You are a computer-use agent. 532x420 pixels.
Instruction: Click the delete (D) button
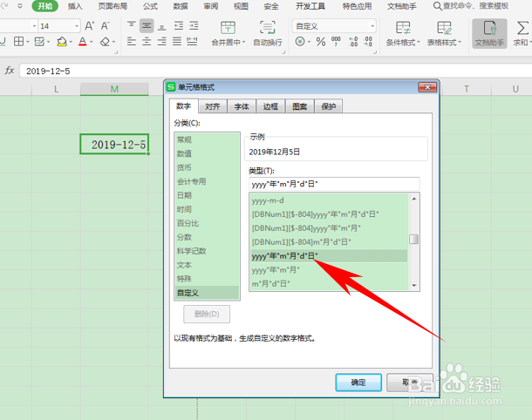(207, 314)
